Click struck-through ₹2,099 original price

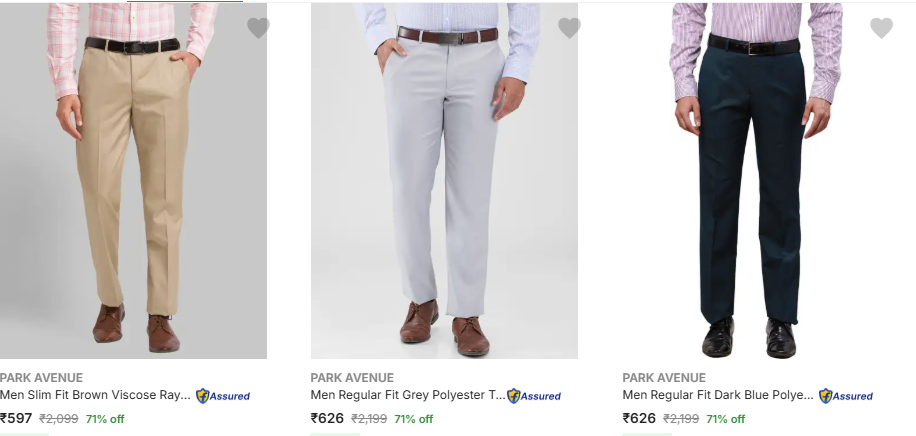(58, 419)
